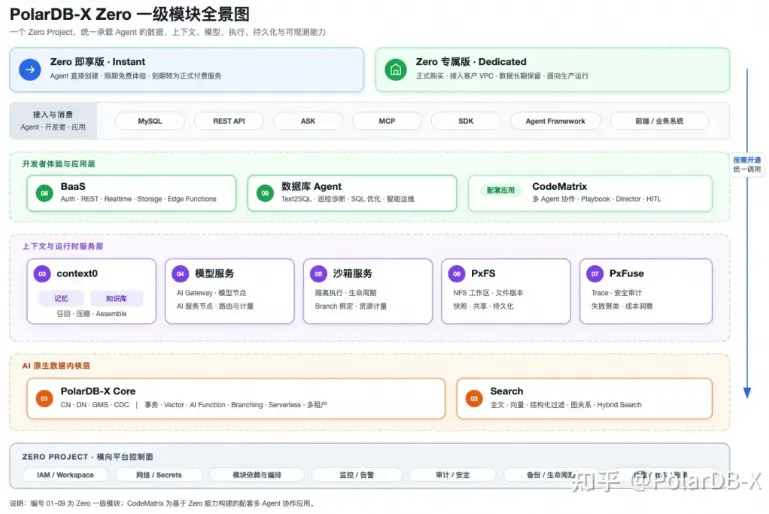The image size is (769, 514).
Task: Click 'Auth · REST · Realtime · Storage · Edge Functions' text
Action: click(138, 199)
